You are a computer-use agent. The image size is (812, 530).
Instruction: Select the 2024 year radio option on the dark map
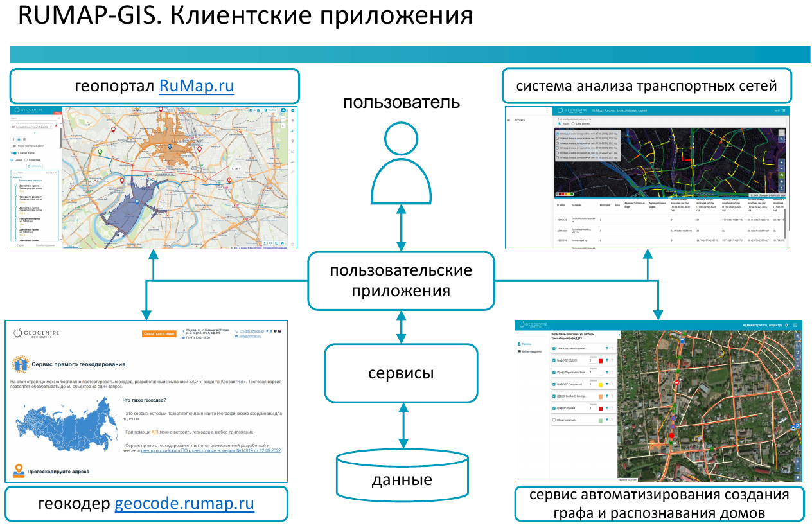(x=558, y=139)
